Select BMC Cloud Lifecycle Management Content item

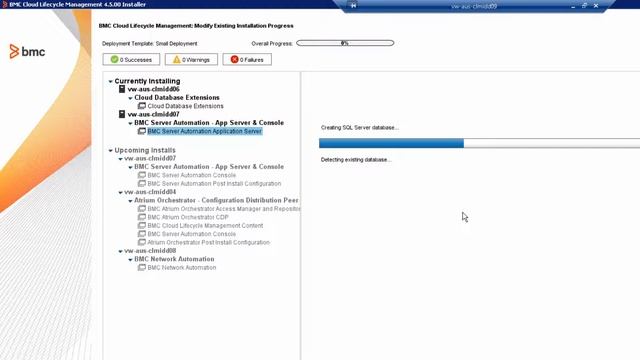coord(205,226)
